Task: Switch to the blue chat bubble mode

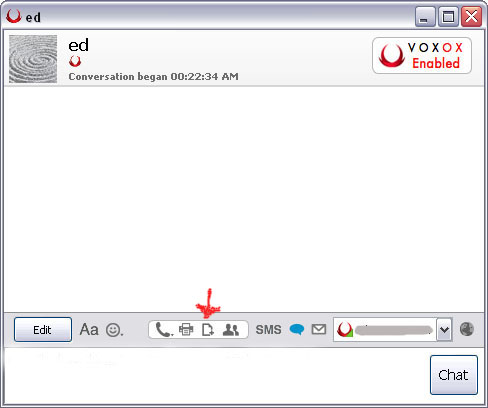Action: tap(297, 329)
